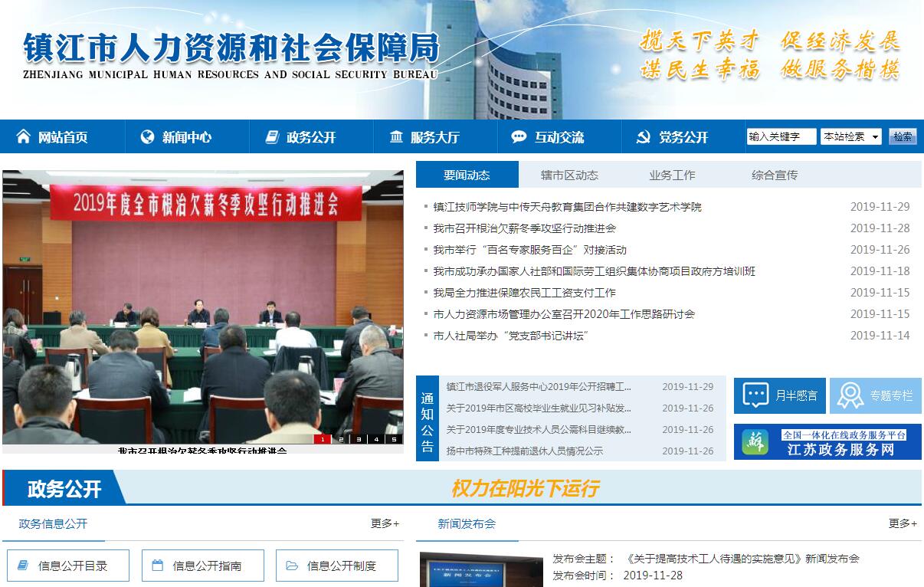Open the 新闻发布会 thumbnail image
The height and width of the screenshot is (587, 924).
coord(476,569)
